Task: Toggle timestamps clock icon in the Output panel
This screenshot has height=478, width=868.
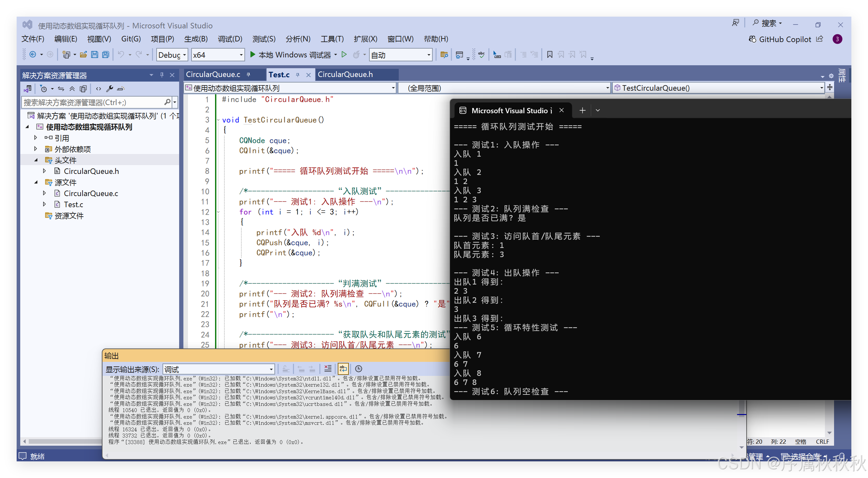Action: point(359,368)
